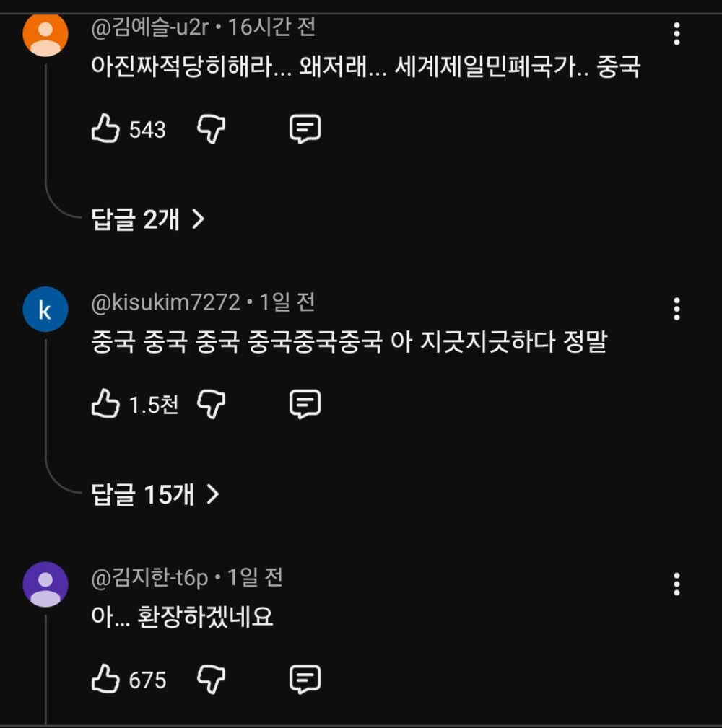Click @김예슬-u2r's orange profile avatar
Screen dimensions: 722x728
tap(45, 34)
